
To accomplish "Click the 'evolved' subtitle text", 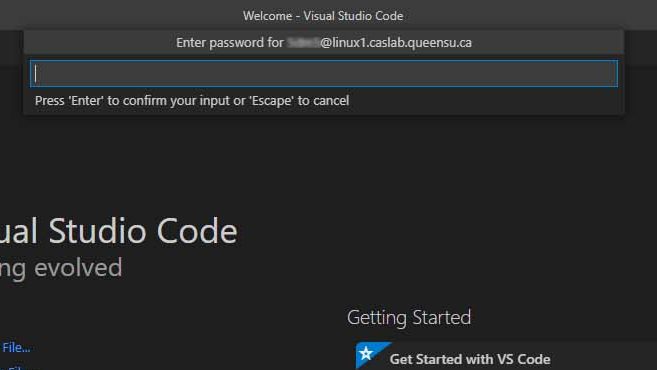I will [x=78, y=267].
